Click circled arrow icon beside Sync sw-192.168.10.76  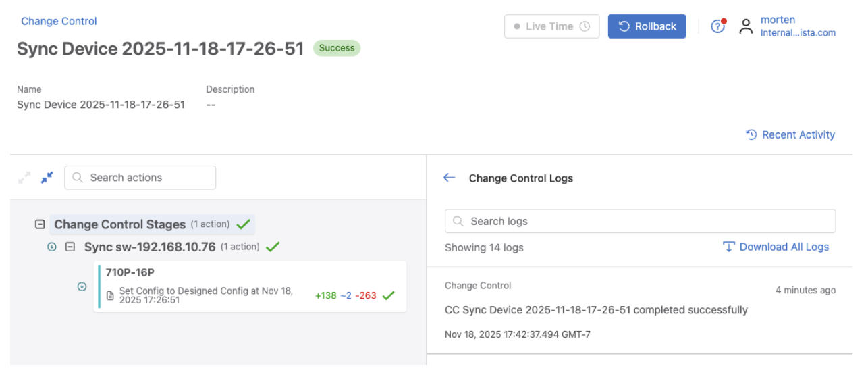pyautogui.click(x=52, y=247)
